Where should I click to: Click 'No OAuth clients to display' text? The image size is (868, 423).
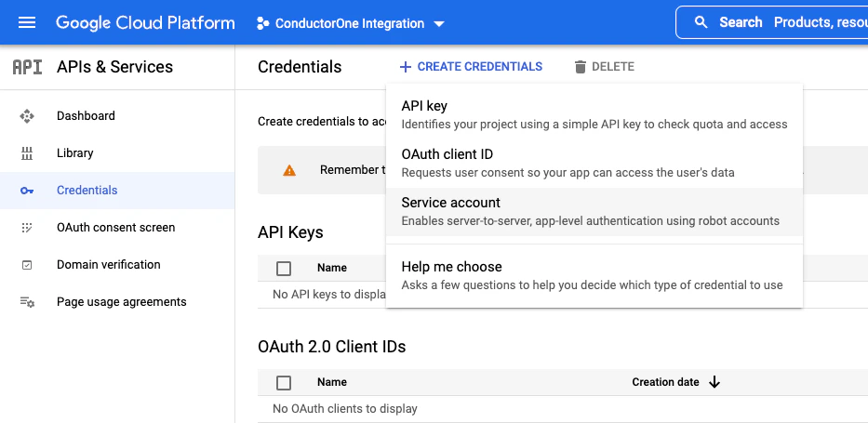(345, 409)
